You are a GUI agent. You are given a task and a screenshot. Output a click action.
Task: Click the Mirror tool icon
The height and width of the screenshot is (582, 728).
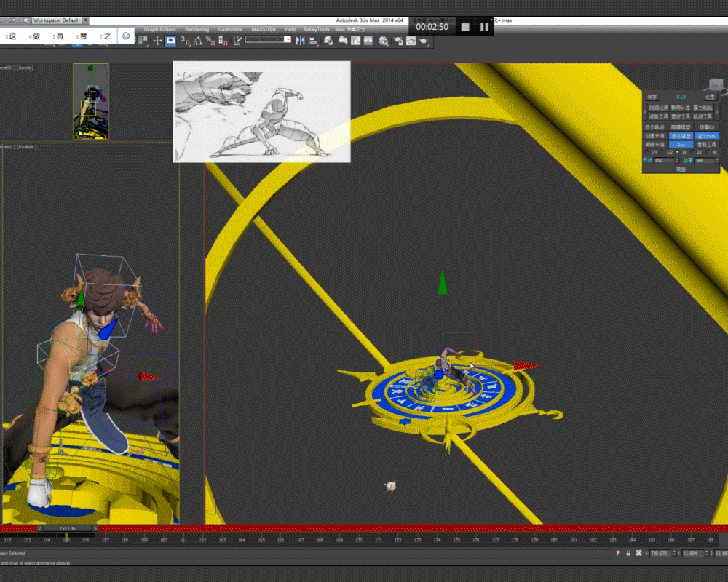(x=301, y=41)
